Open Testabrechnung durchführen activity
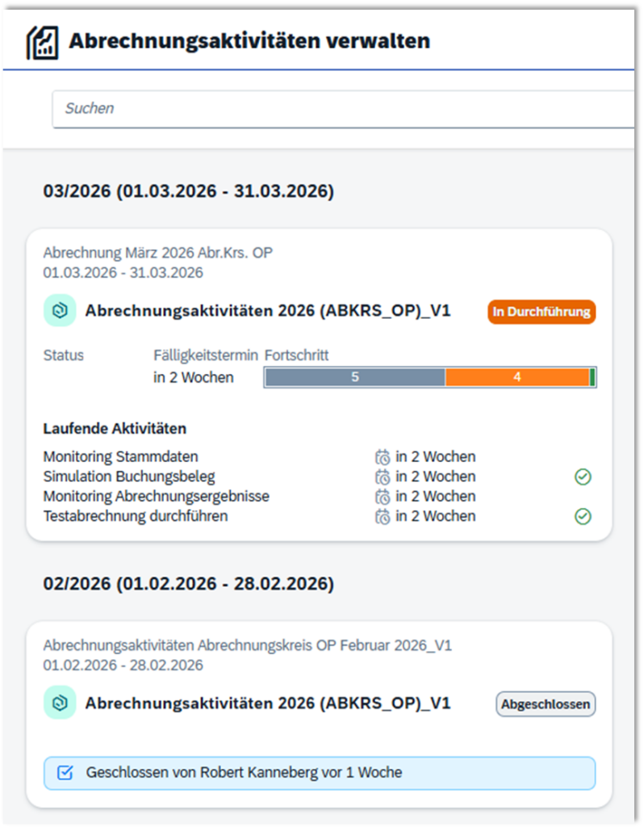 pyautogui.click(x=136, y=516)
